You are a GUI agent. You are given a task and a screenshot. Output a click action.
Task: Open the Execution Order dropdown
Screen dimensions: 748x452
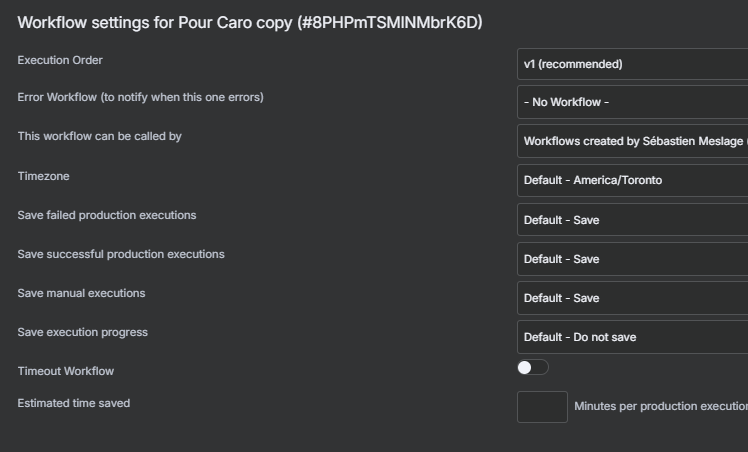coord(632,64)
